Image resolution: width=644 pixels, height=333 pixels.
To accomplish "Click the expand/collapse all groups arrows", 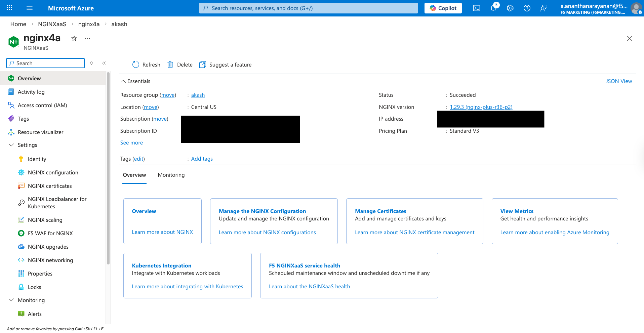I will tap(91, 63).
